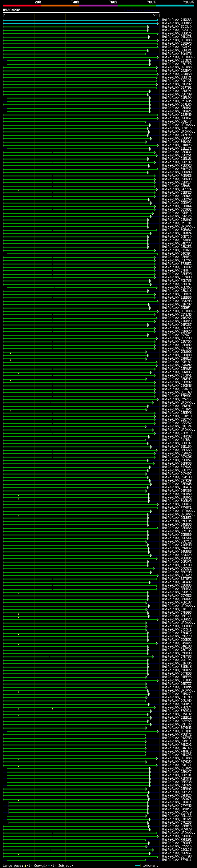This screenshot has height=868, width=197.
Task: Select hit label UniRef100_C4L2Z8
Action: pyautogui.click(x=177, y=37)
